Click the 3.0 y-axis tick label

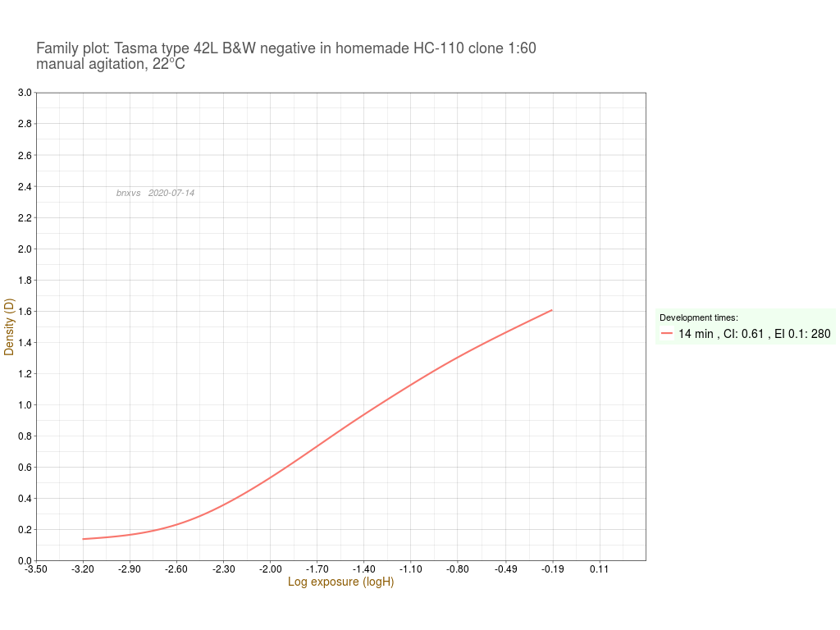[25, 93]
